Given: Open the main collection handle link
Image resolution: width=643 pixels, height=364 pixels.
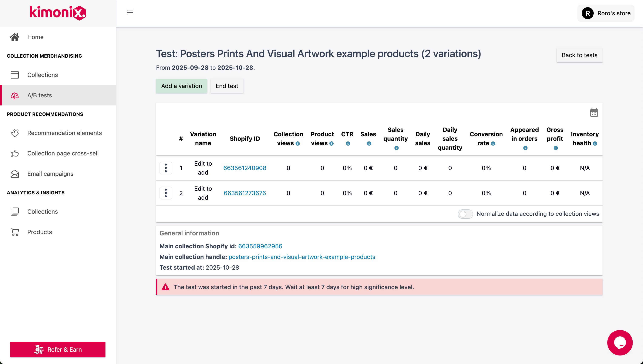Looking at the screenshot, I should [302, 257].
